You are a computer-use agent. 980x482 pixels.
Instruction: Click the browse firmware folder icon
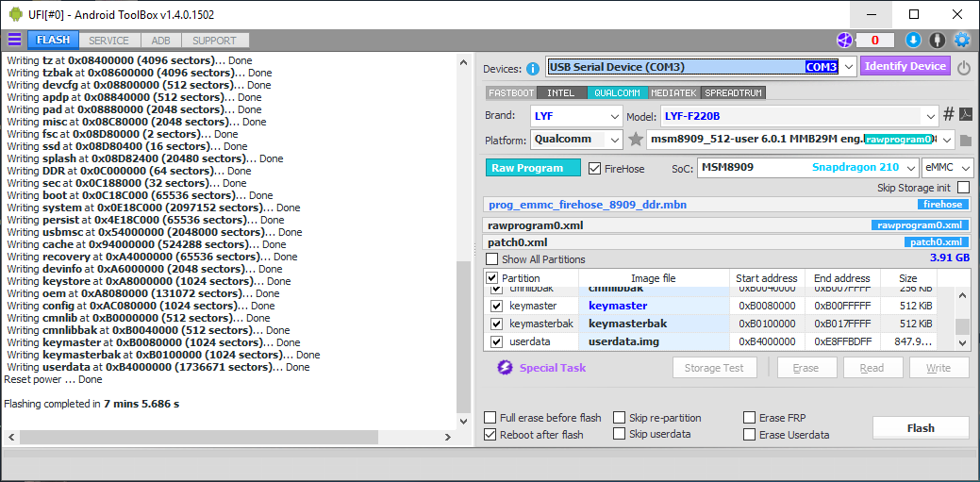tap(966, 140)
